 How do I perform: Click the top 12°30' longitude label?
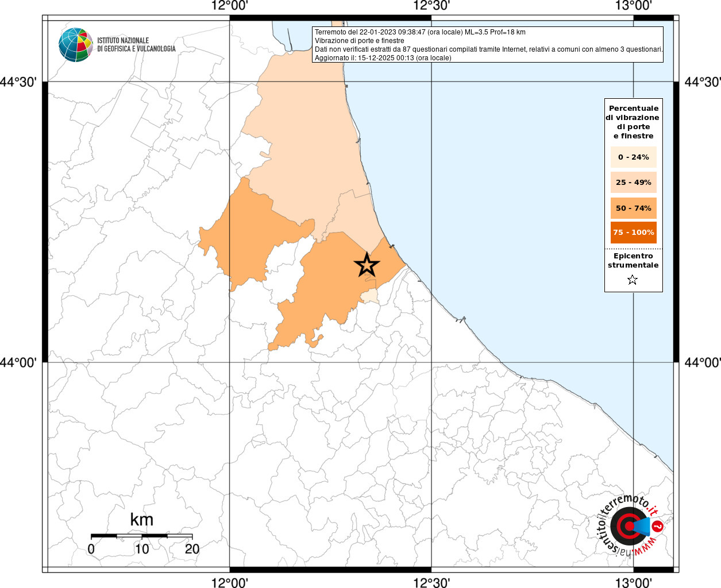[x=431, y=6]
